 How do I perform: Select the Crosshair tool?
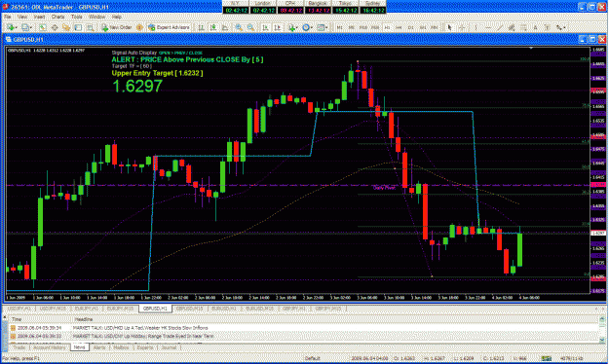(x=462, y=27)
